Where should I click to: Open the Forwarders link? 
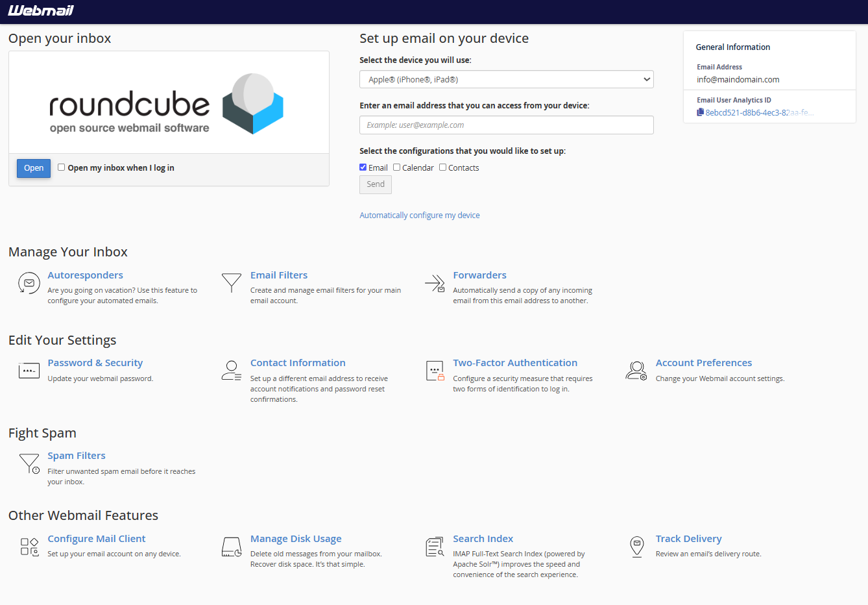click(x=479, y=275)
